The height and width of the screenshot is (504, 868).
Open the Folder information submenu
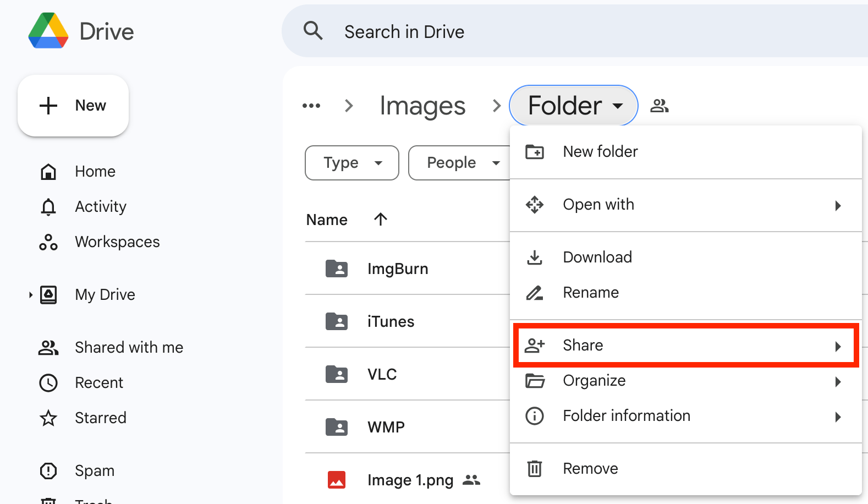pos(686,416)
